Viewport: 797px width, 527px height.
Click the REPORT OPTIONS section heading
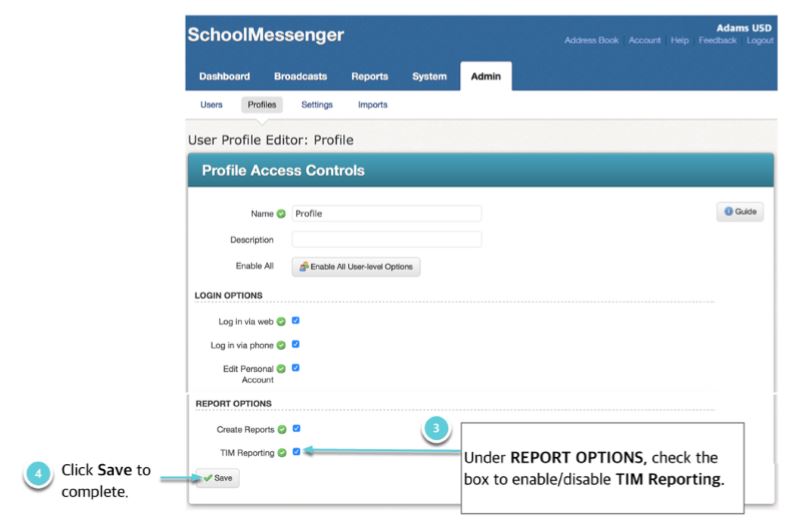click(x=233, y=404)
